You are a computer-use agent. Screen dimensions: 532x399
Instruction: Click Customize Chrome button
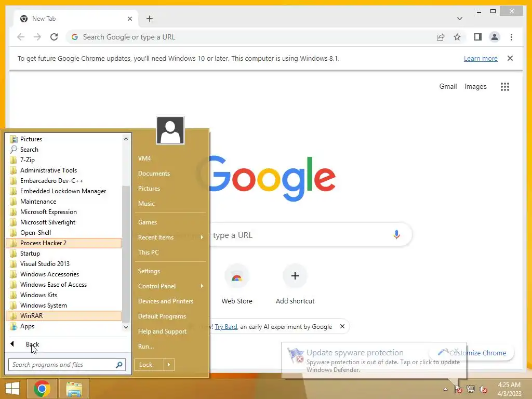tap(473, 353)
